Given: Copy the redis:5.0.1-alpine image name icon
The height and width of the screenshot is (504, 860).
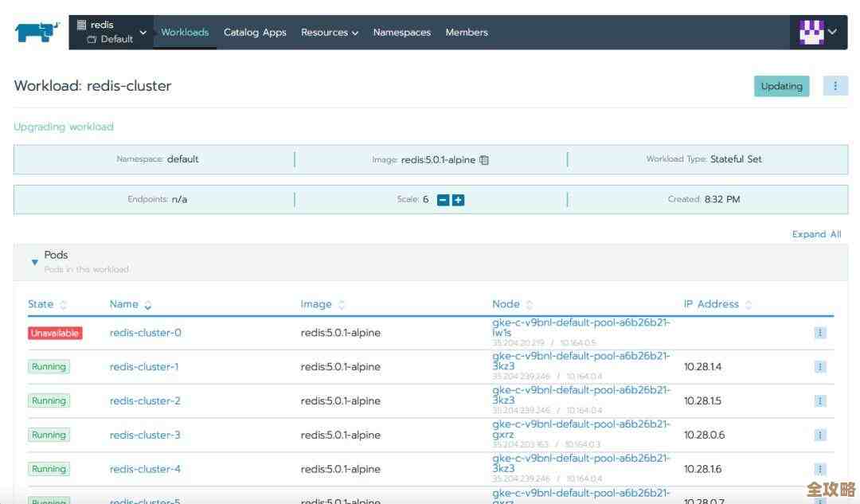Looking at the screenshot, I should (x=484, y=160).
